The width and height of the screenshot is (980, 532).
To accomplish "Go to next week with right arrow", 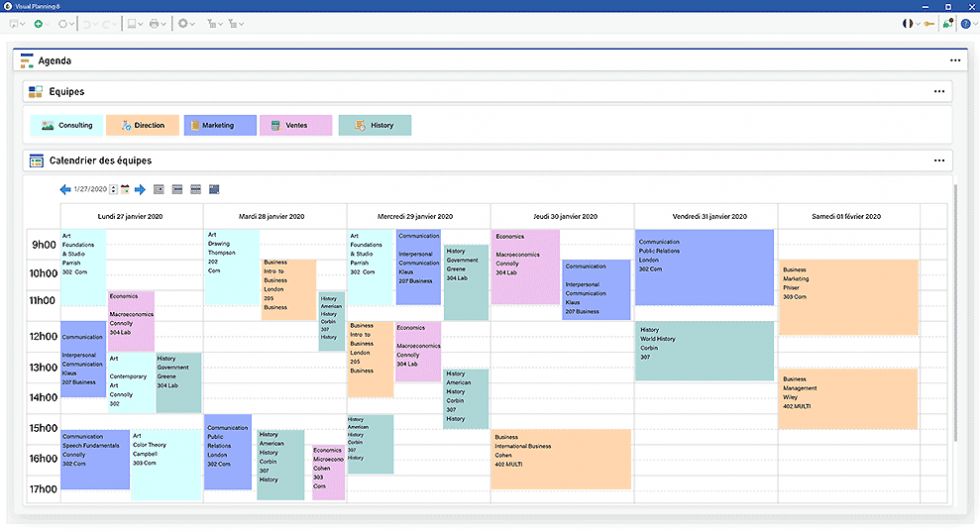I will (140, 189).
